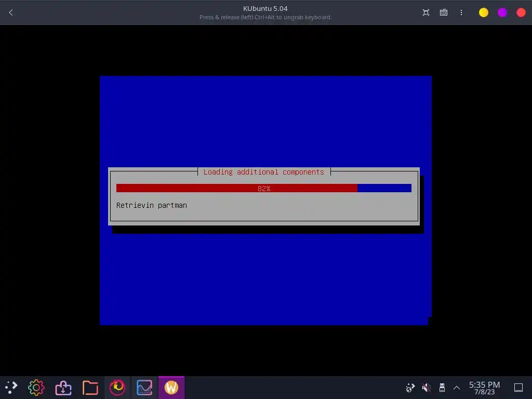The width and height of the screenshot is (532, 399).
Task: Click the yellow minimize window button
Action: [x=484, y=12]
